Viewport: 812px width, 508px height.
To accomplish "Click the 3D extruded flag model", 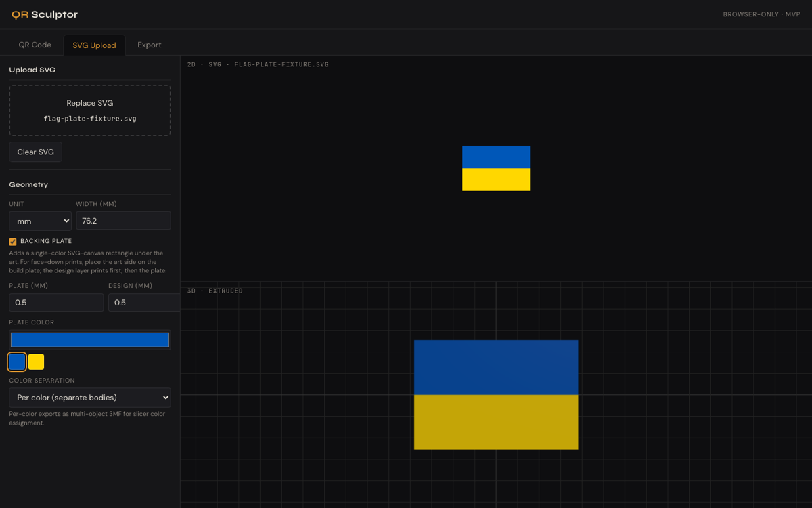I will click(x=496, y=395).
